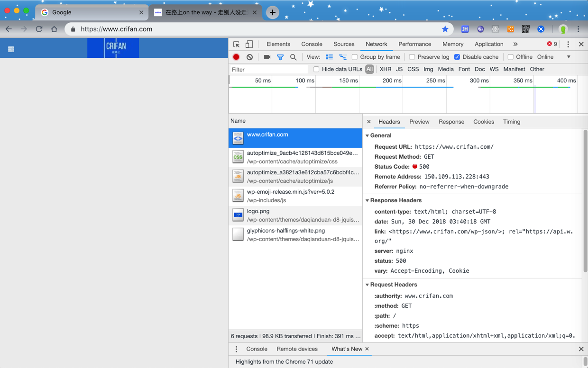Click the capture screenshots camera icon
The image size is (588, 368).
pos(267,57)
